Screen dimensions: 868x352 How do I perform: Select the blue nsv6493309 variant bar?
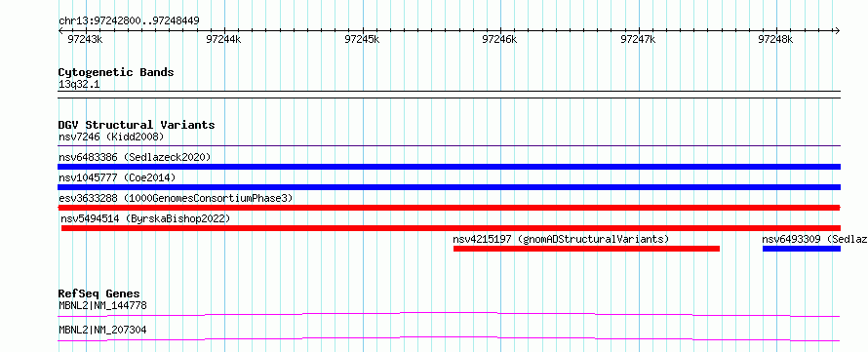click(802, 249)
